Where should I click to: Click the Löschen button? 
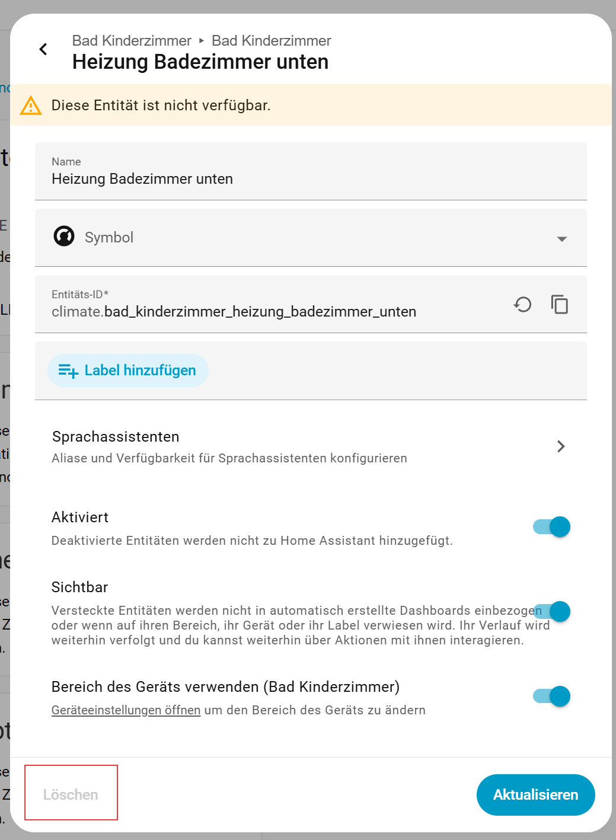[71, 794]
